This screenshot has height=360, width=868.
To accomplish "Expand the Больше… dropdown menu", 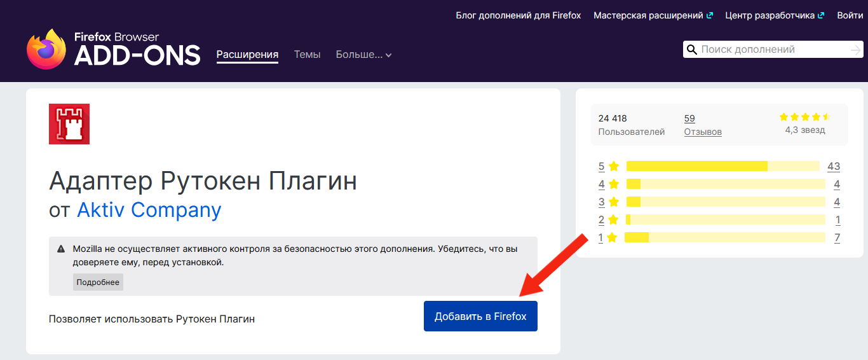I will click(x=363, y=55).
